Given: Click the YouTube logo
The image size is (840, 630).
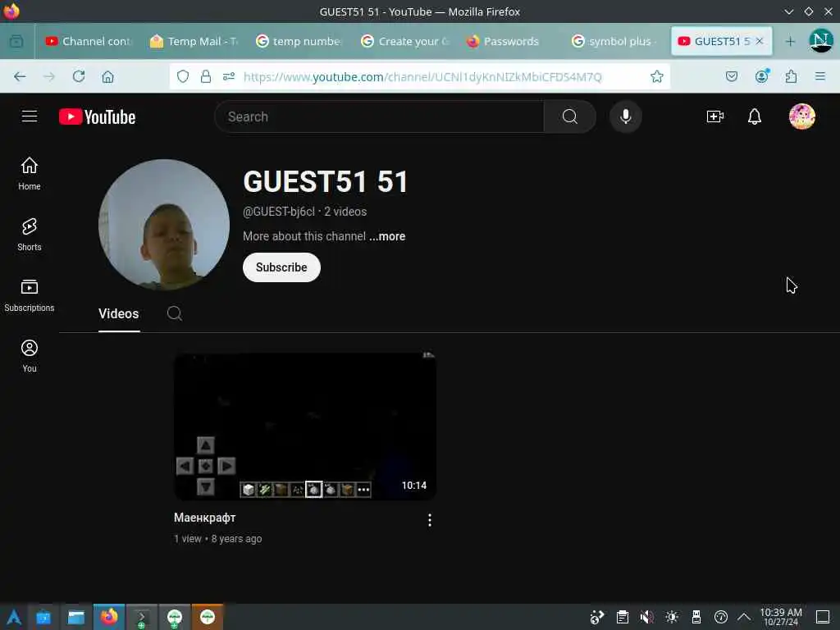Looking at the screenshot, I should pos(98,116).
